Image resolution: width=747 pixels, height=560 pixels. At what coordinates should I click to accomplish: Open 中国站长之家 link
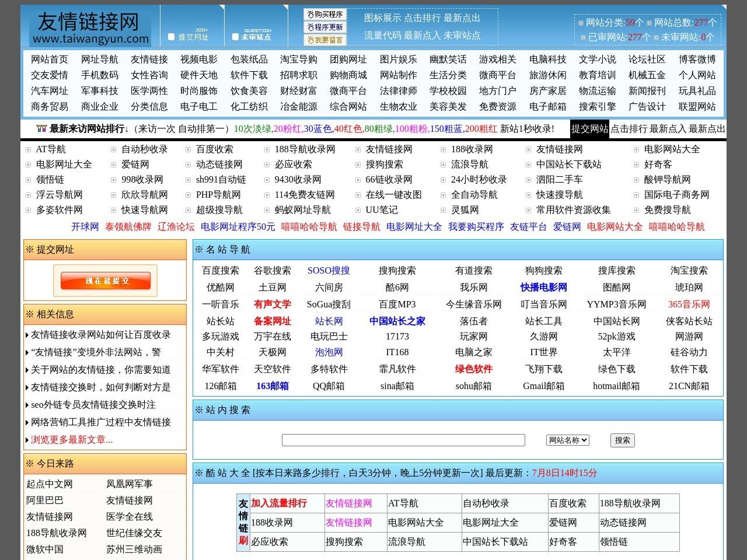[x=397, y=321]
